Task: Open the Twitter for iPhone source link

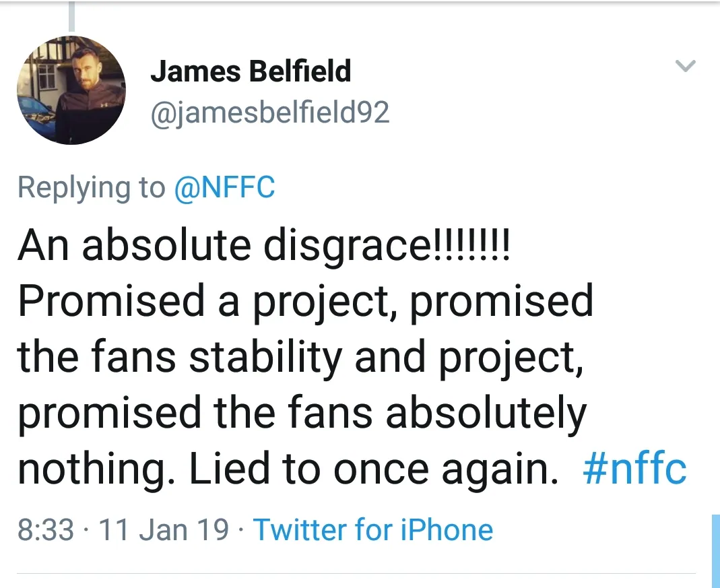Action: coord(372,529)
